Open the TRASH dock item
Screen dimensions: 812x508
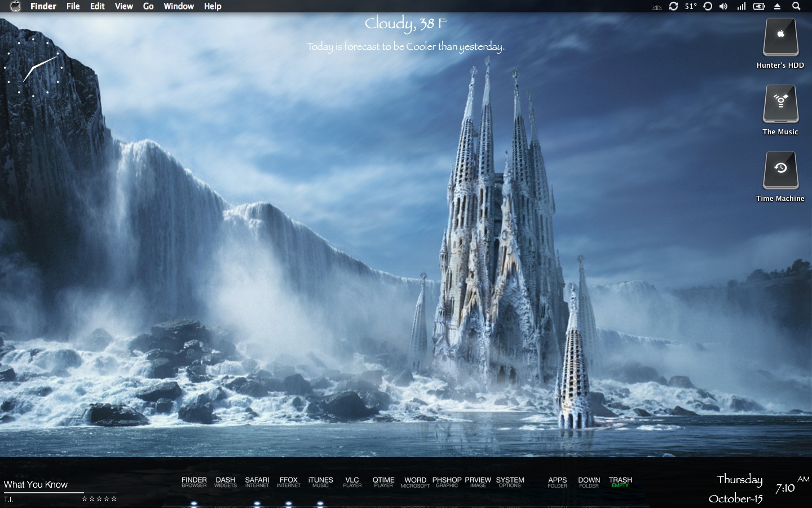[x=620, y=482]
